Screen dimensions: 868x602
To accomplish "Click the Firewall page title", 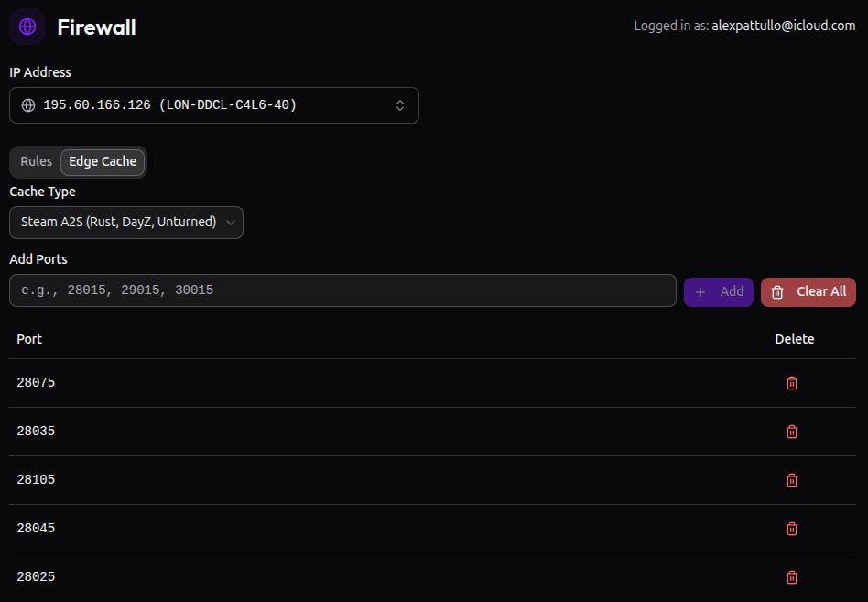I will point(96,27).
